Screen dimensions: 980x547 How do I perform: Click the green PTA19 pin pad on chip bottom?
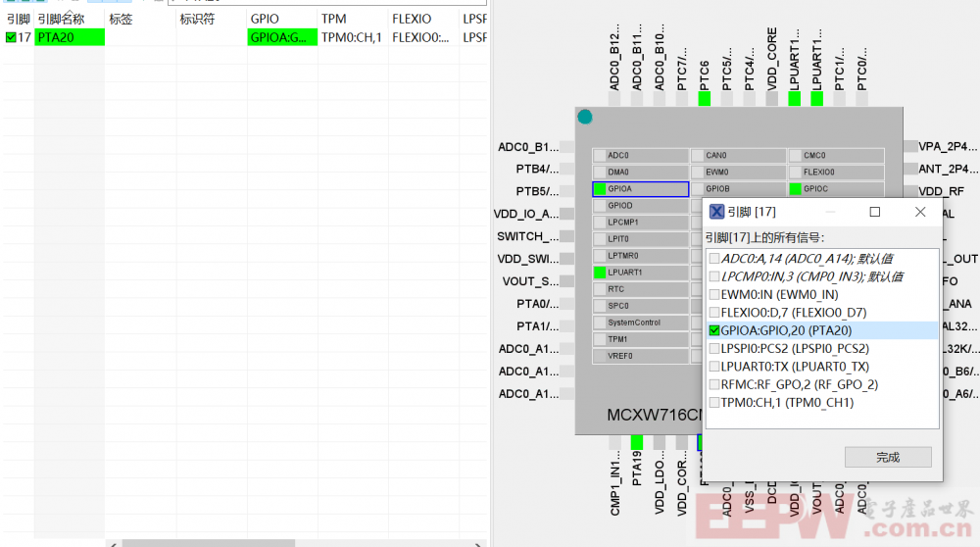(x=637, y=442)
